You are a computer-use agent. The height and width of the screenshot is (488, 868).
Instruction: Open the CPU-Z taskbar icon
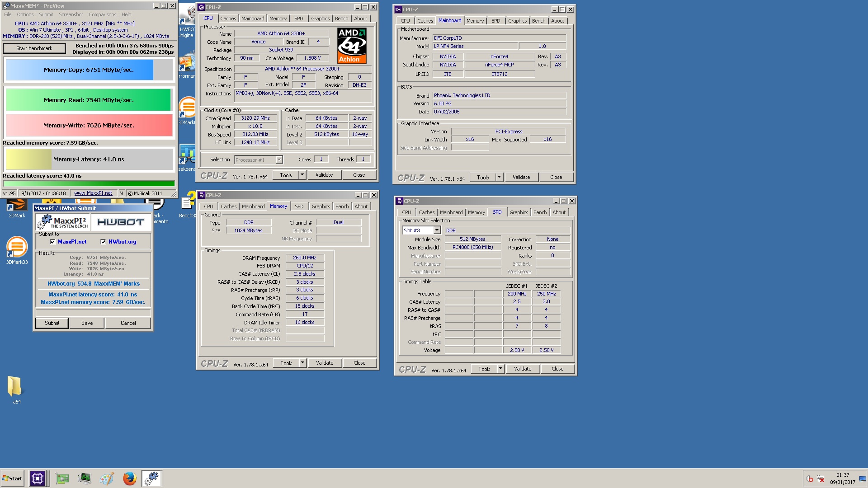point(38,478)
